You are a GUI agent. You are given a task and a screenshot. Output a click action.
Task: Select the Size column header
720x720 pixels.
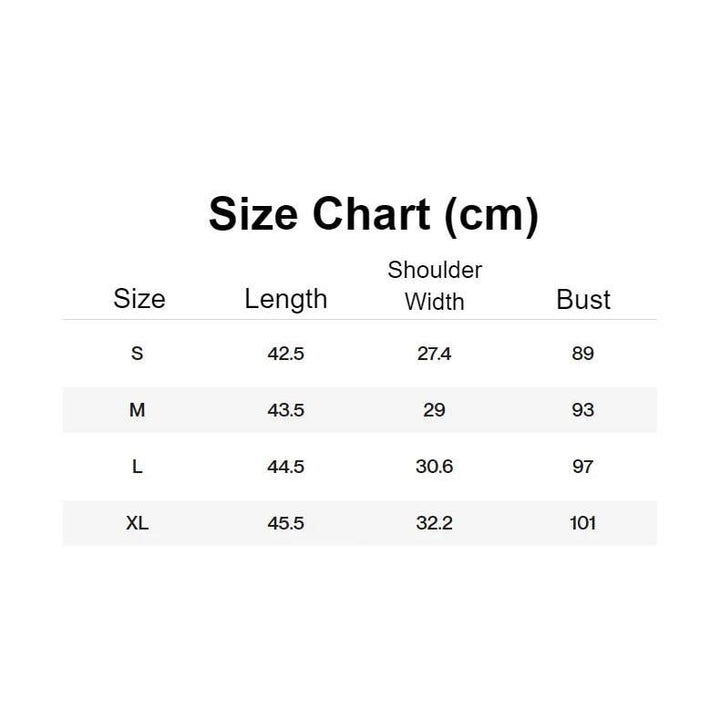[139, 299]
